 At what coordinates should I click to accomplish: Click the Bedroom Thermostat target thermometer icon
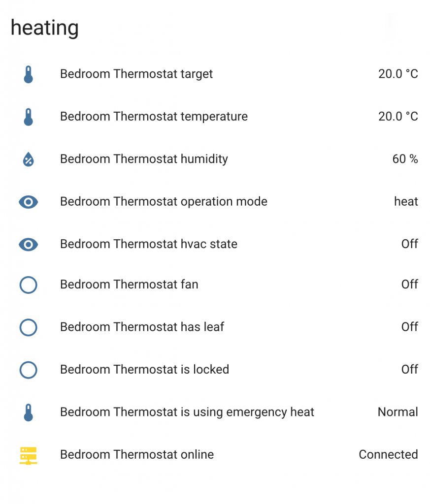[29, 74]
